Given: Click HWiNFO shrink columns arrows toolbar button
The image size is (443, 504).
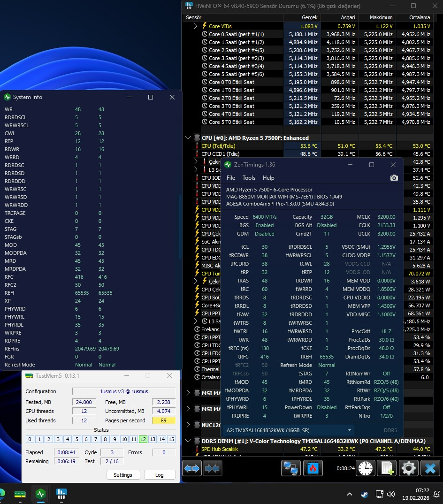Looking at the screenshot, I should point(212,468).
